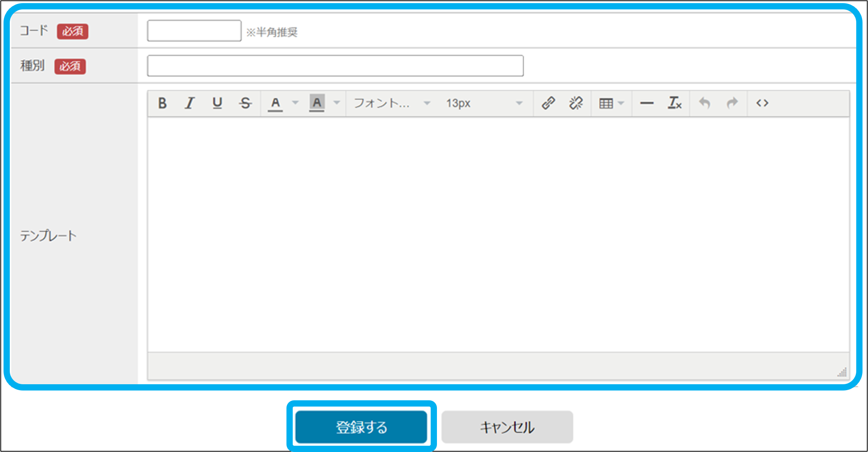Click the insert link icon
The image size is (868, 452).
pos(548,103)
